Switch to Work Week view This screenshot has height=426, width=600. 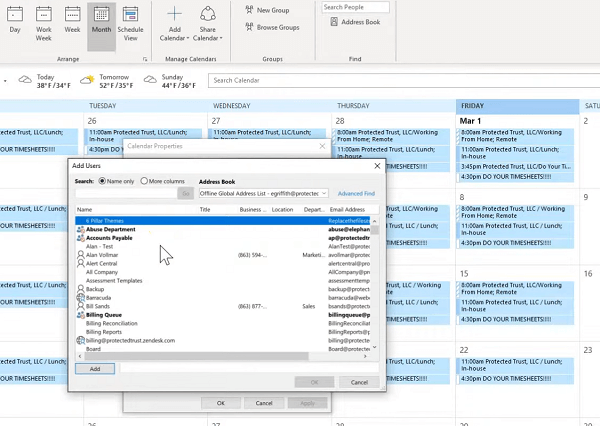point(44,24)
